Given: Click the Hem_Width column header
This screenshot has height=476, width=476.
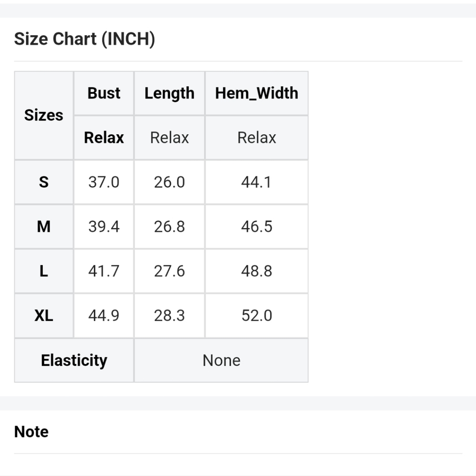Looking at the screenshot, I should 256,93.
